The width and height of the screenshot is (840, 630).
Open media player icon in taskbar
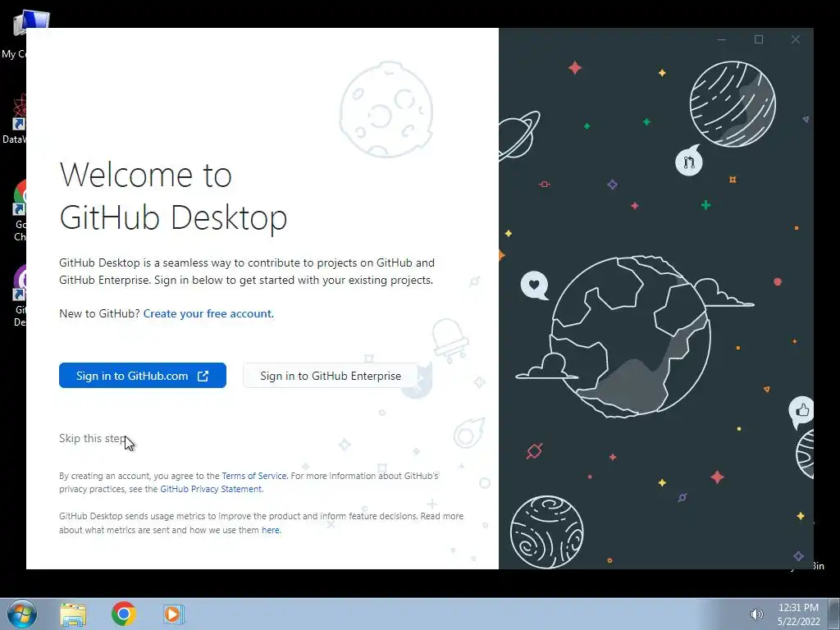[174, 614]
